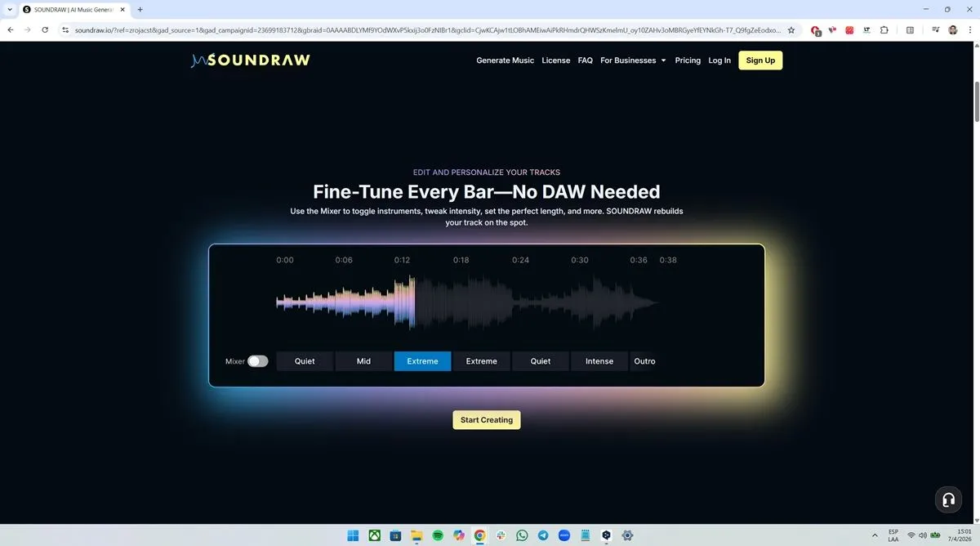Viewport: 980px width, 546px height.
Task: Open the Wi-Fi network tray icon
Action: coord(911,535)
